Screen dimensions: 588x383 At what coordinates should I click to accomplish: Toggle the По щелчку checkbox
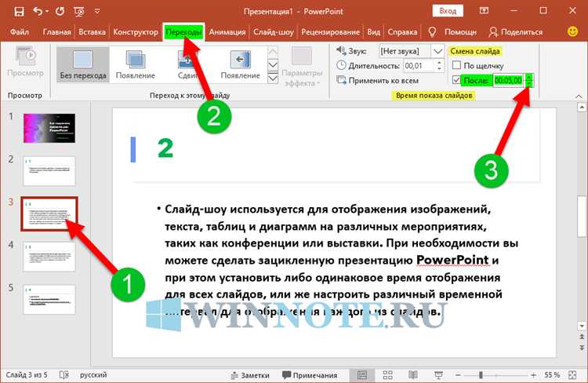[x=456, y=65]
